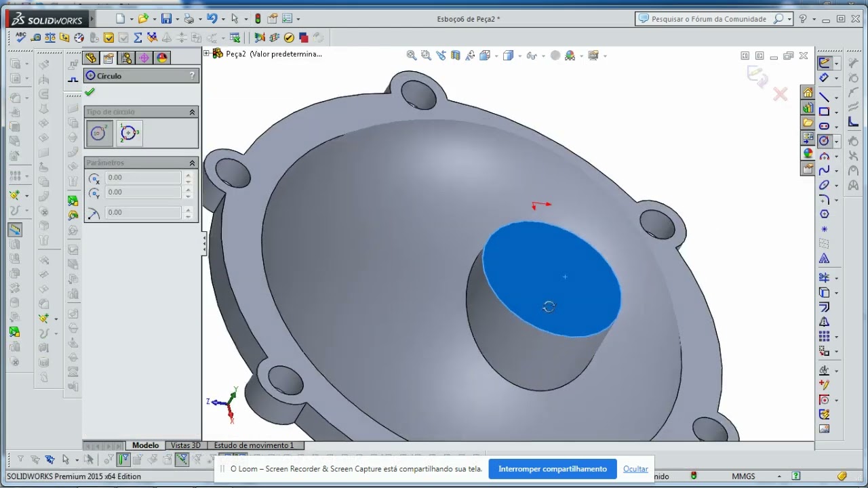Select the Ellipse sketch tool
The width and height of the screenshot is (868, 488).
[824, 185]
